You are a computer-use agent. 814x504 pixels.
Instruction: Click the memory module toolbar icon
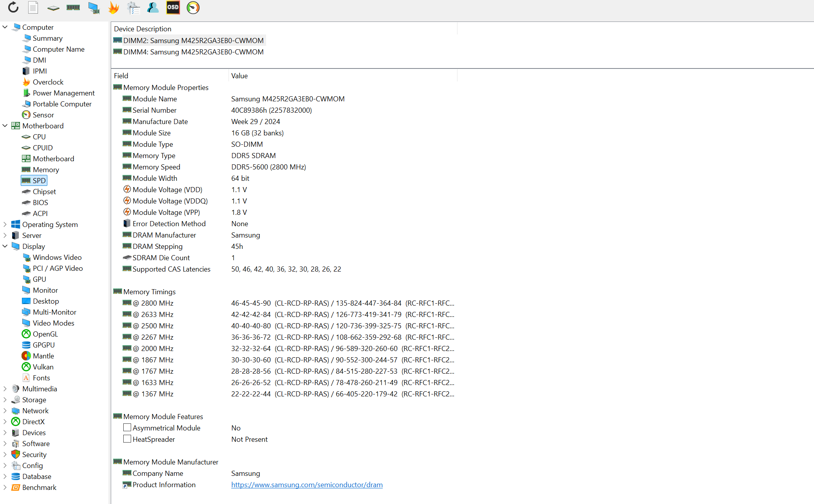(73, 7)
